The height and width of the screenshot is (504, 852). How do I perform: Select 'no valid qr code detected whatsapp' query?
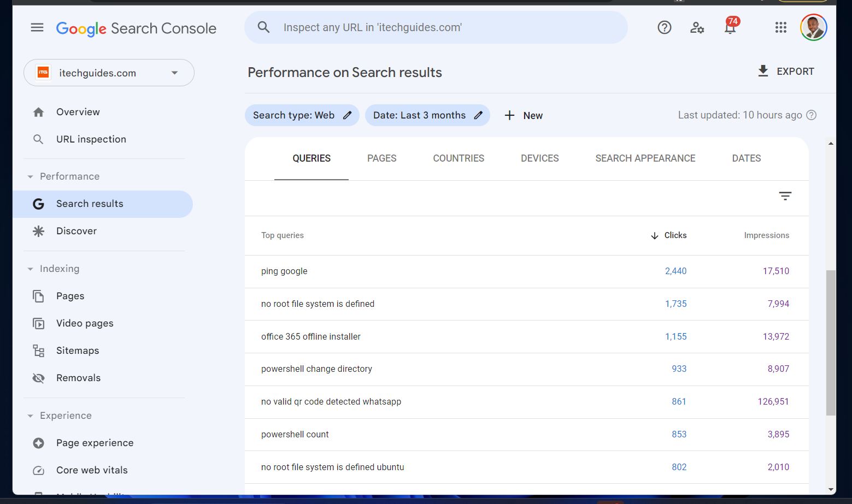coord(527,402)
